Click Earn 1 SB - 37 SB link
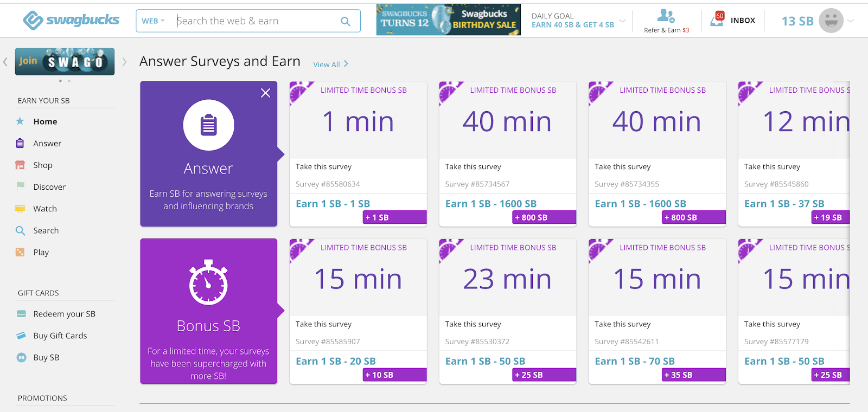 (x=784, y=204)
